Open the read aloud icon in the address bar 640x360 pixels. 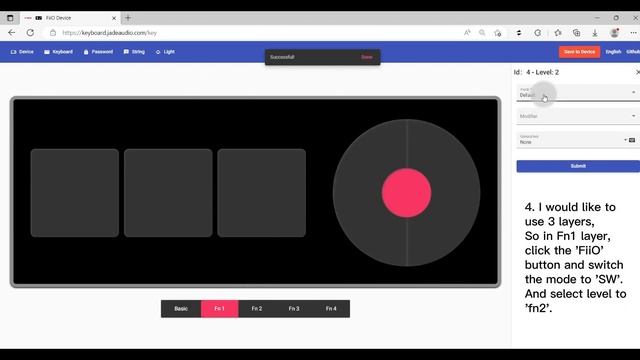pyautogui.click(x=467, y=33)
